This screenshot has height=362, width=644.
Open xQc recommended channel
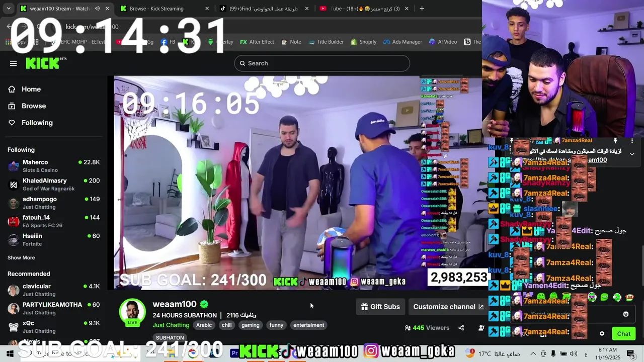(53, 327)
